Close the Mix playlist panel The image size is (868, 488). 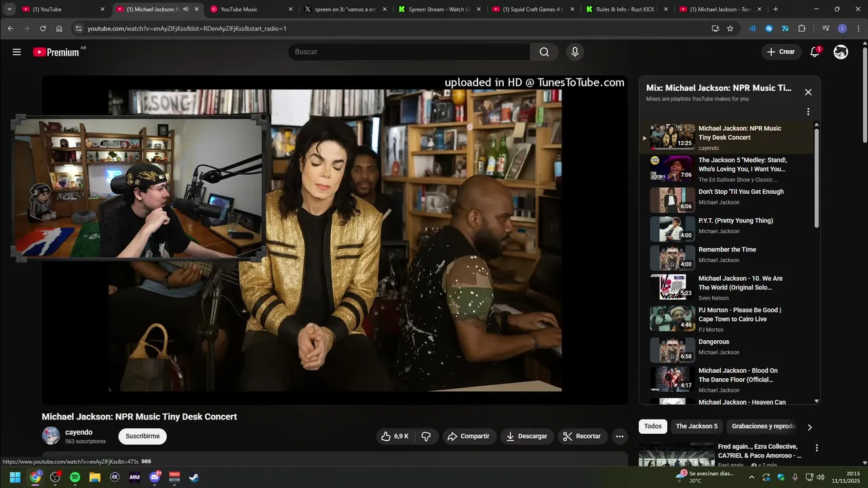pyautogui.click(x=808, y=92)
